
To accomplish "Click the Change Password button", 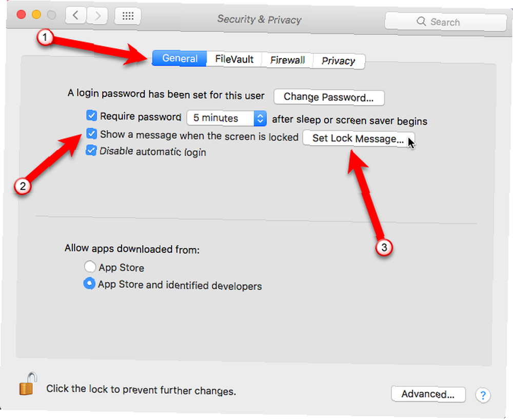I will click(329, 97).
